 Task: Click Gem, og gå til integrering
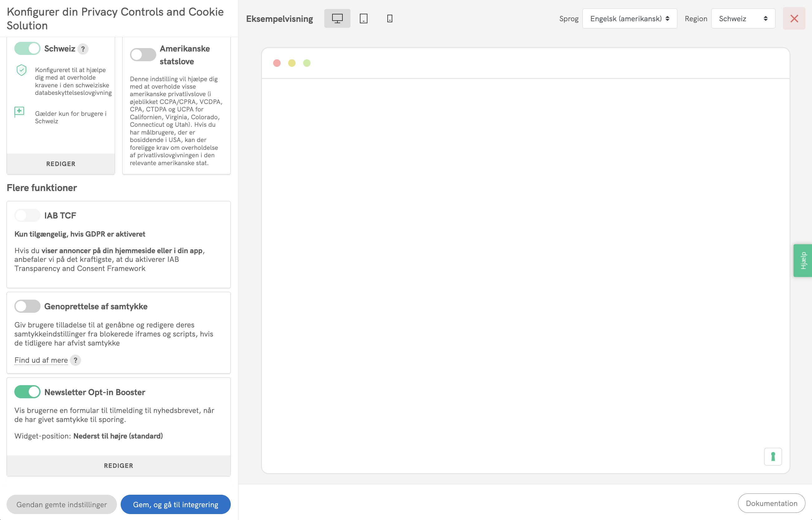pyautogui.click(x=176, y=504)
